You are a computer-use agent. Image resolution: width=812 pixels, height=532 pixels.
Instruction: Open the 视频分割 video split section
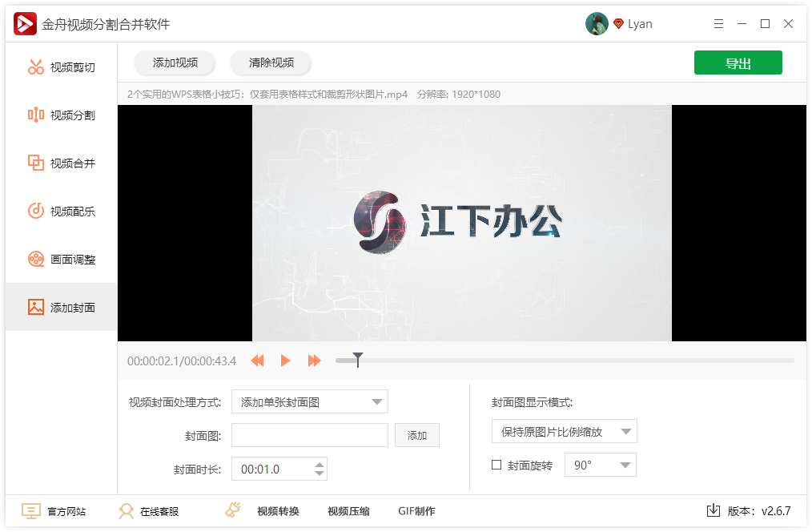[61, 115]
